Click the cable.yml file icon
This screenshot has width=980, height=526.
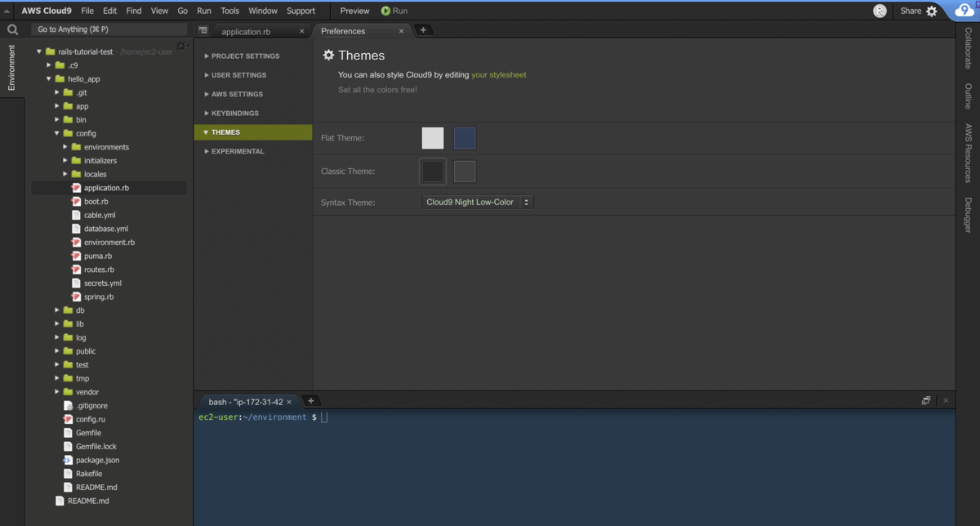point(76,215)
